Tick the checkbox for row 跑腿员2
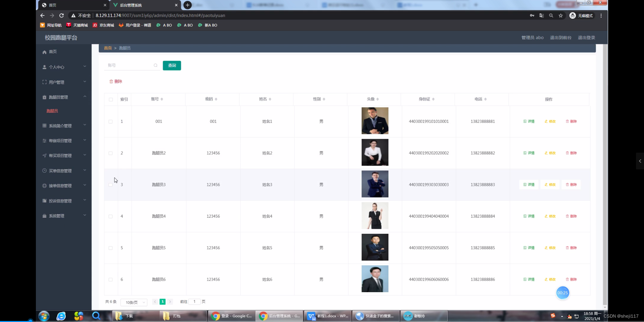The image size is (644, 322). tap(111, 153)
